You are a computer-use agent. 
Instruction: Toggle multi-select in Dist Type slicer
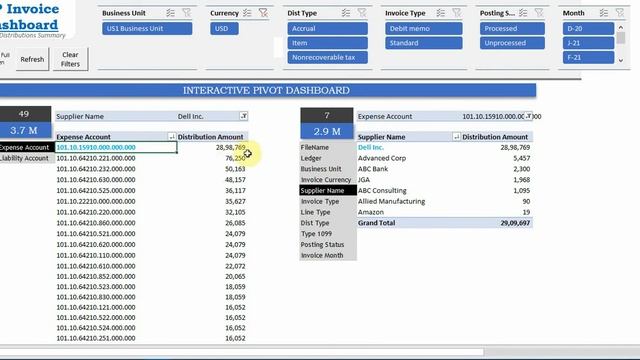click(346, 13)
